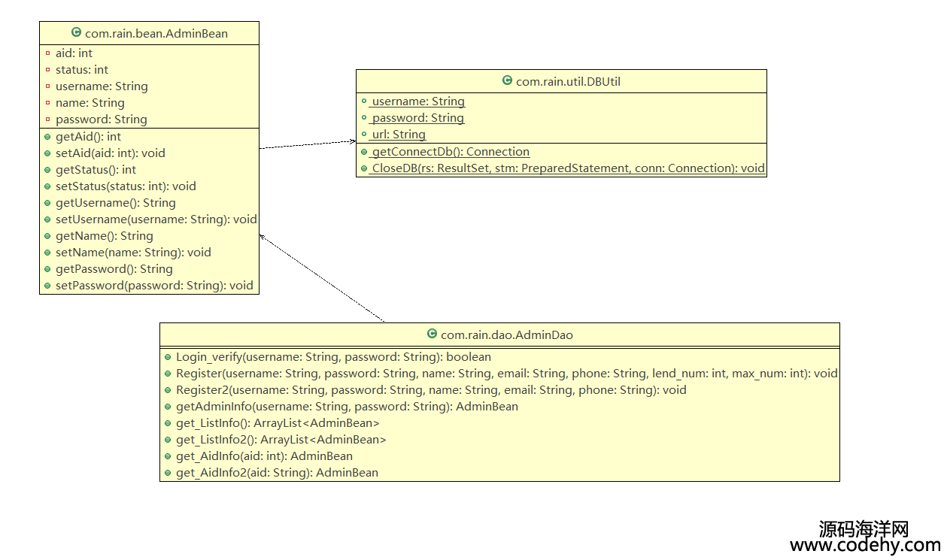Select the method setStatus(status: int): void
The image size is (944, 560).
point(126,186)
